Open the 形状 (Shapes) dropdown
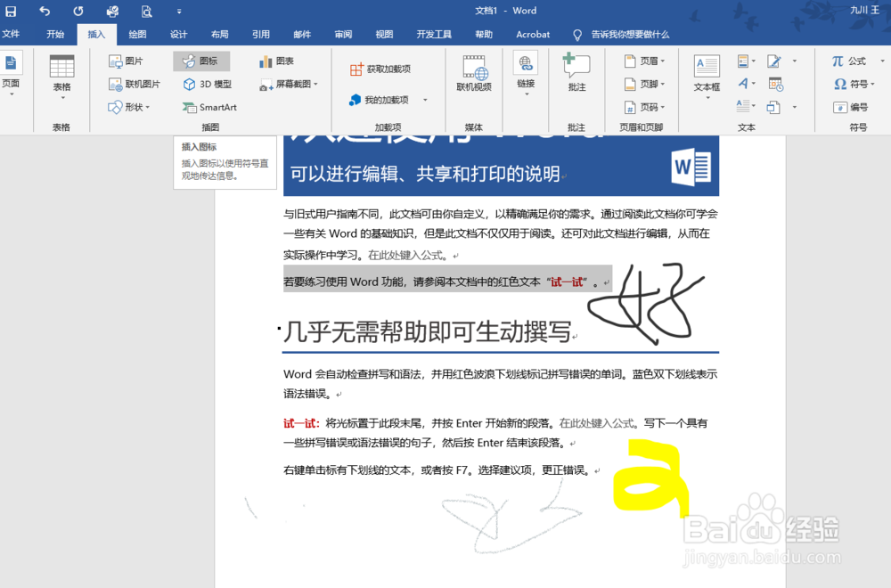This screenshot has height=588, width=891. coord(129,107)
